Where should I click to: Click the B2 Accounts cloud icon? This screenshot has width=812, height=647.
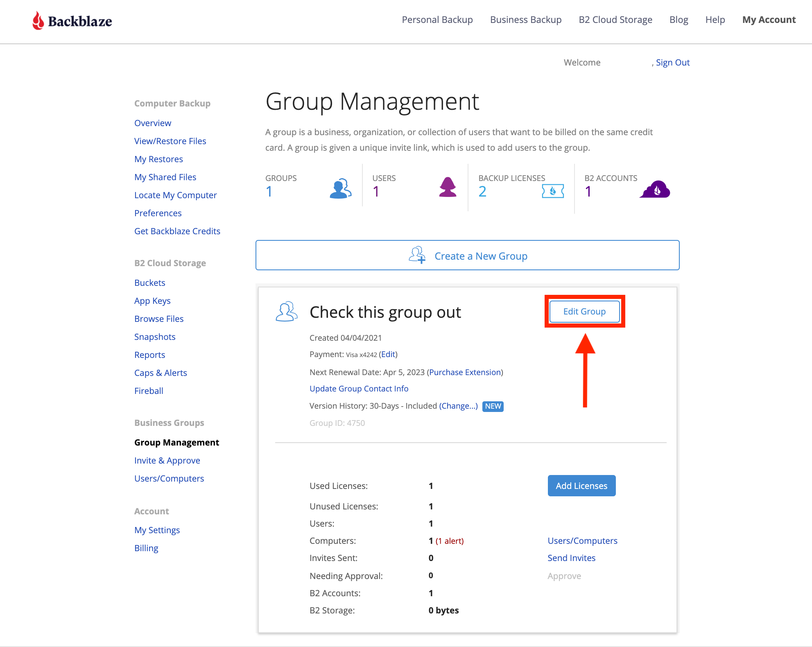coord(655,189)
